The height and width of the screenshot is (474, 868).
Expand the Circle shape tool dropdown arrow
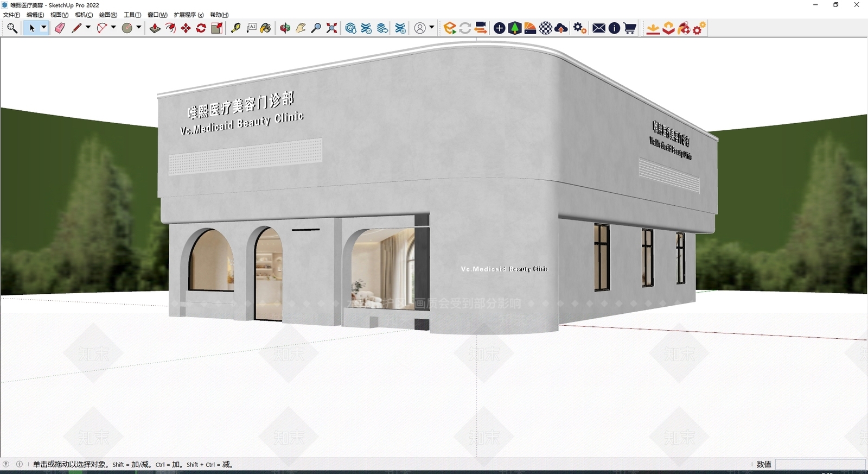pos(139,28)
